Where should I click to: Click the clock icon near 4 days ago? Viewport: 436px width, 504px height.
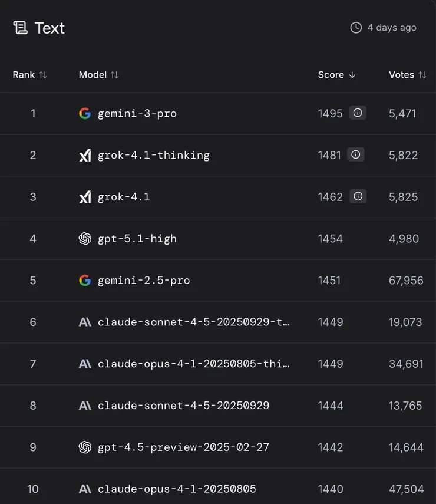(x=356, y=27)
